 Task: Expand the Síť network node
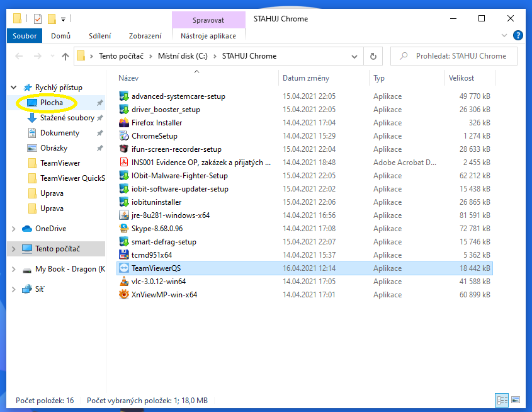coord(14,289)
